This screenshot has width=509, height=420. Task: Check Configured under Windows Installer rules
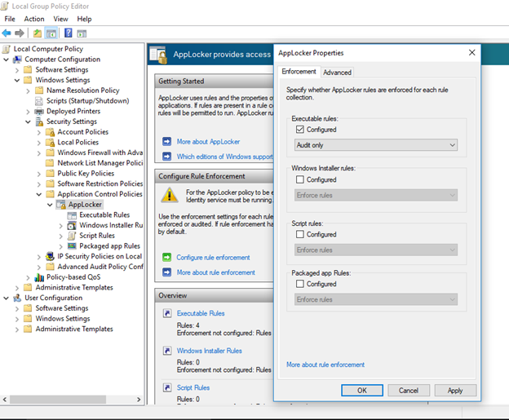(300, 179)
